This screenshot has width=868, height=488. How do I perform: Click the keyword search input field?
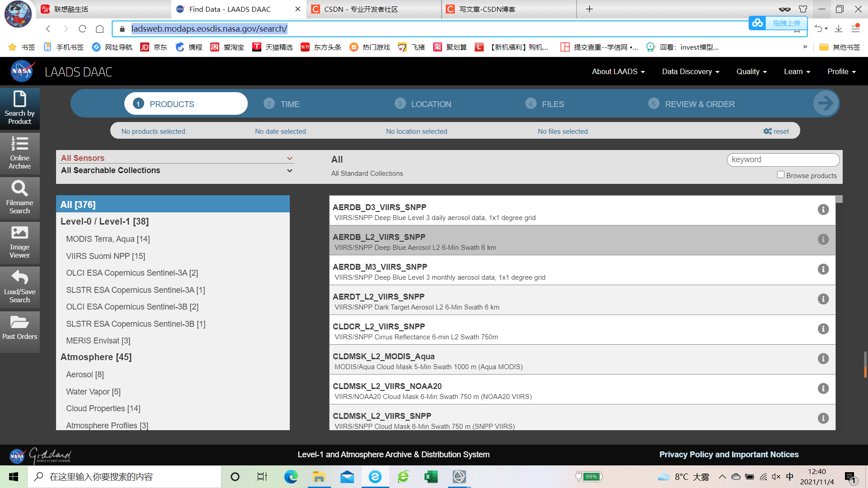click(783, 160)
